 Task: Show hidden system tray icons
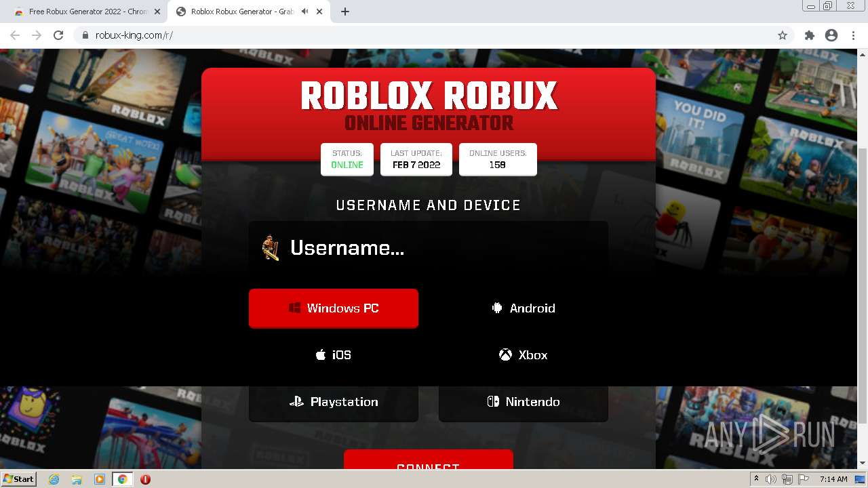point(757,479)
